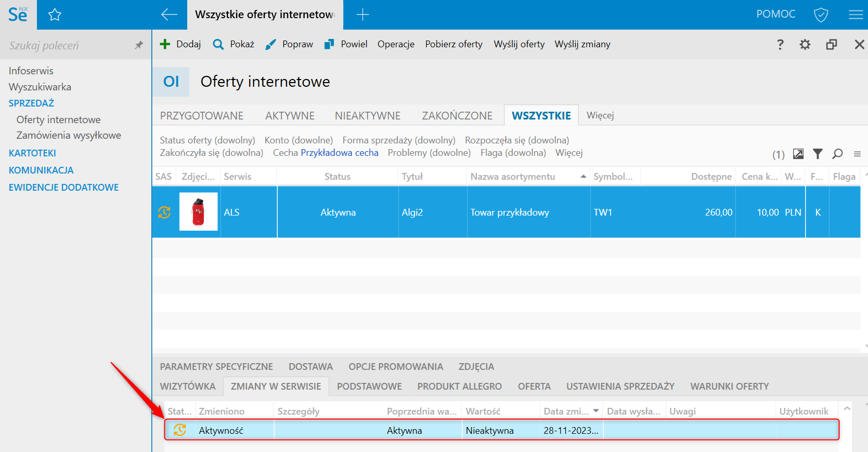Open Oferty internetowe in sidebar
The image size is (868, 452).
(x=59, y=119)
